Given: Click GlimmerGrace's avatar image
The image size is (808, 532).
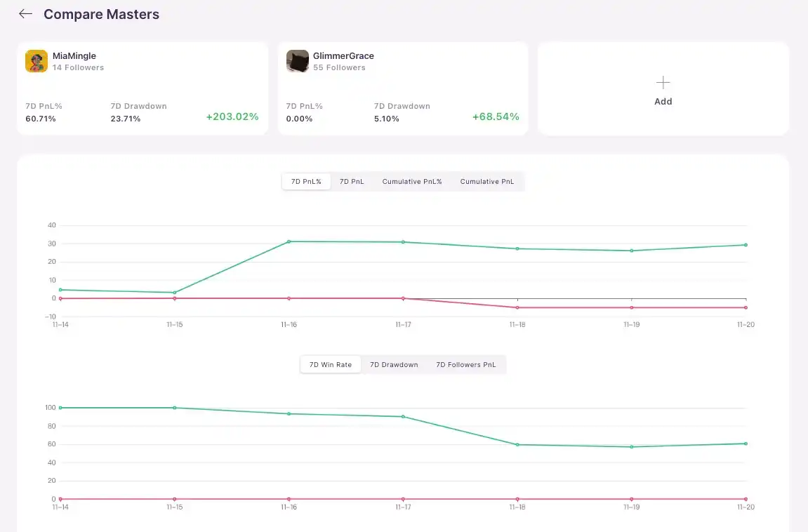Looking at the screenshot, I should coord(298,61).
